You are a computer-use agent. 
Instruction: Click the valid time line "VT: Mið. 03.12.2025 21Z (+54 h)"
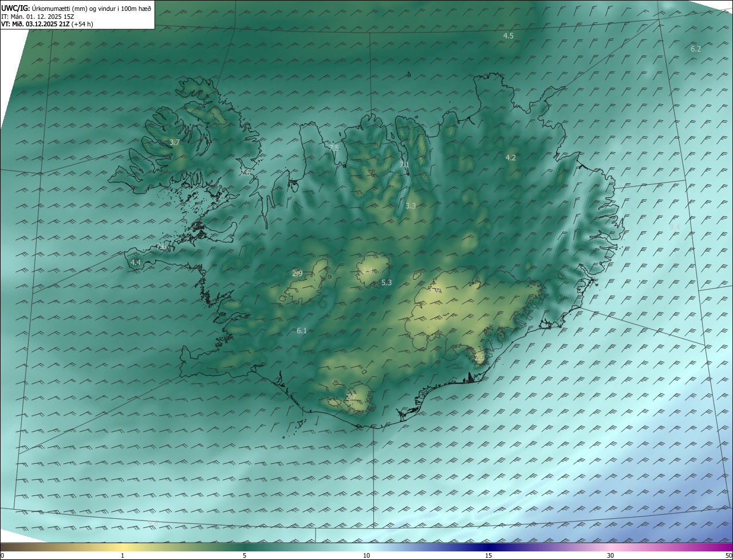coord(47,24)
